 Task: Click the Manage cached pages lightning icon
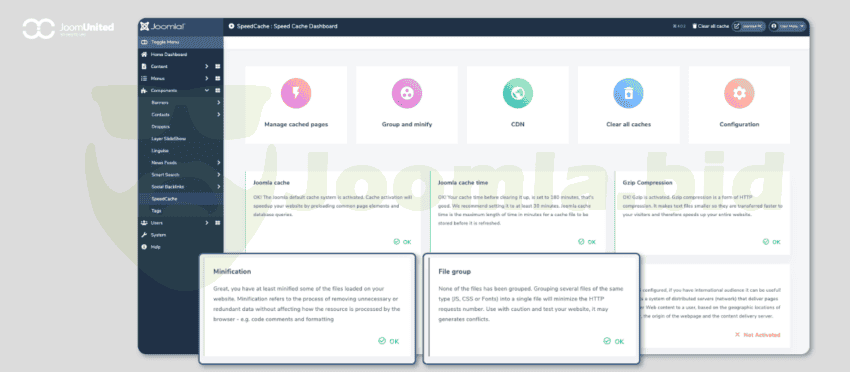pos(296,93)
